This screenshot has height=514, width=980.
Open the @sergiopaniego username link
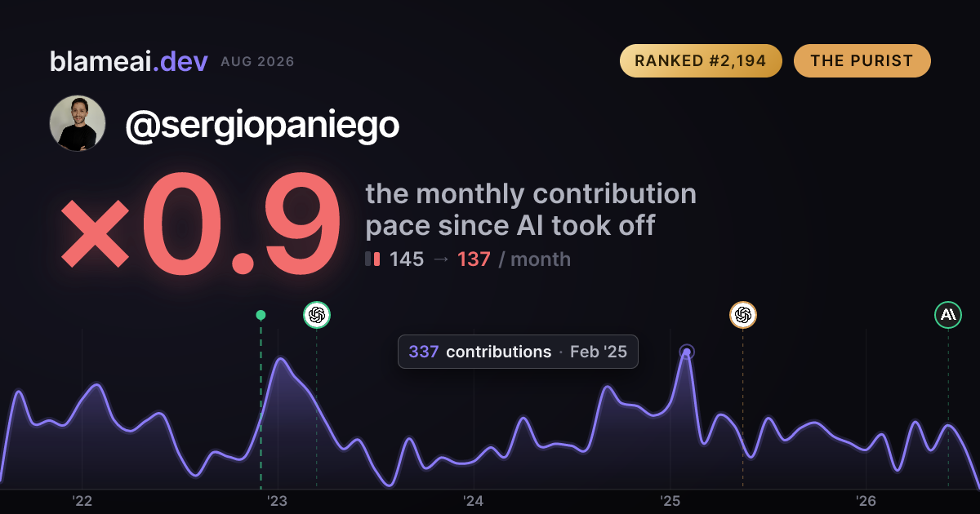[262, 125]
